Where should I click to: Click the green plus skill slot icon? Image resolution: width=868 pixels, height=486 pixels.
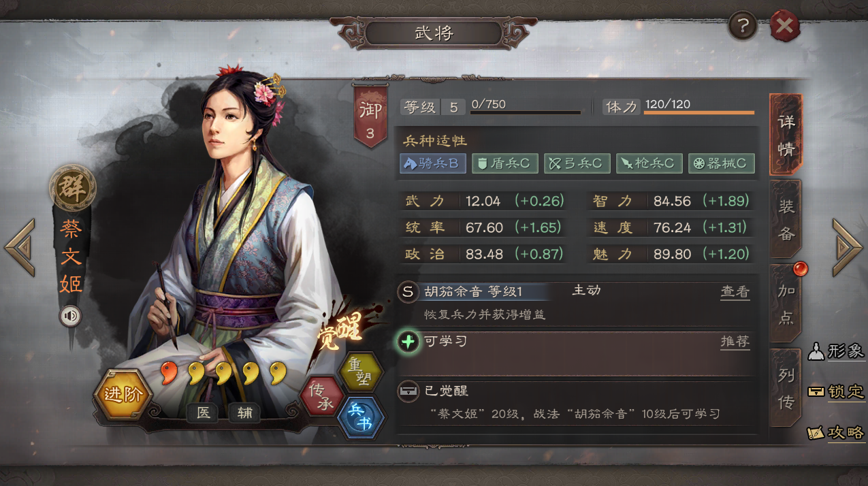(x=408, y=342)
